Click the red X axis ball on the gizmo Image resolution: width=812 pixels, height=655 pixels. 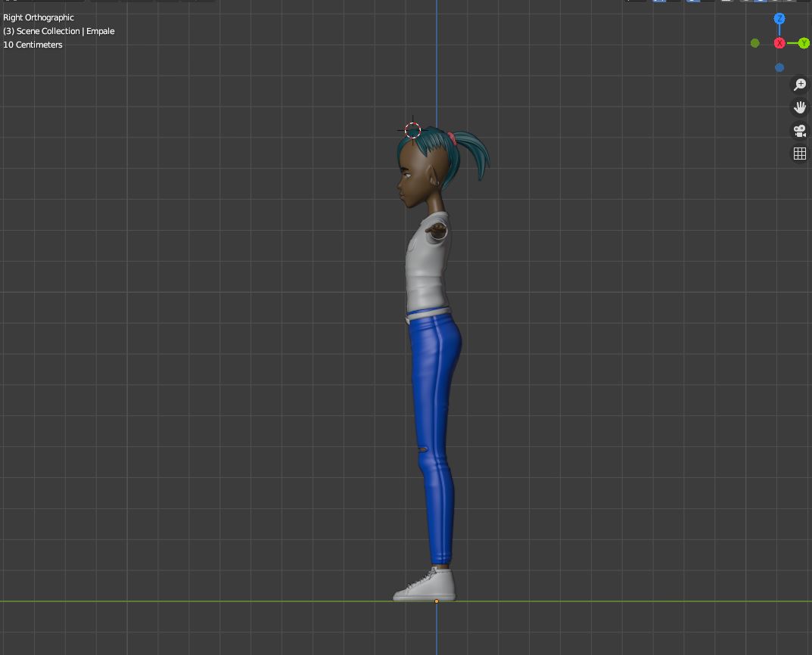(779, 42)
